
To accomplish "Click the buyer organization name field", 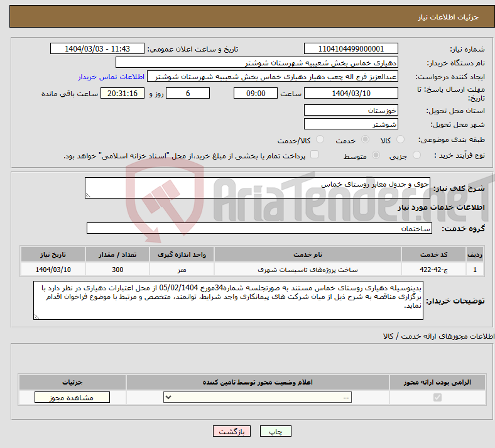I will (257, 62).
